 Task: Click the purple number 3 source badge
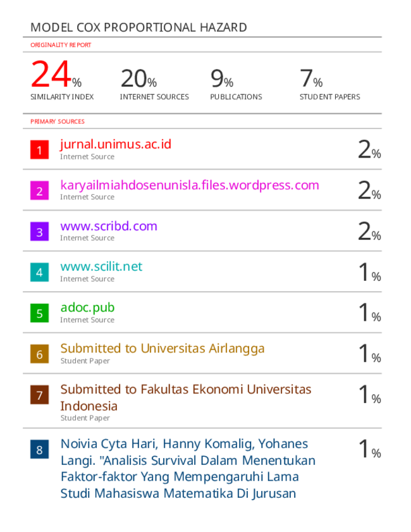pos(39,232)
